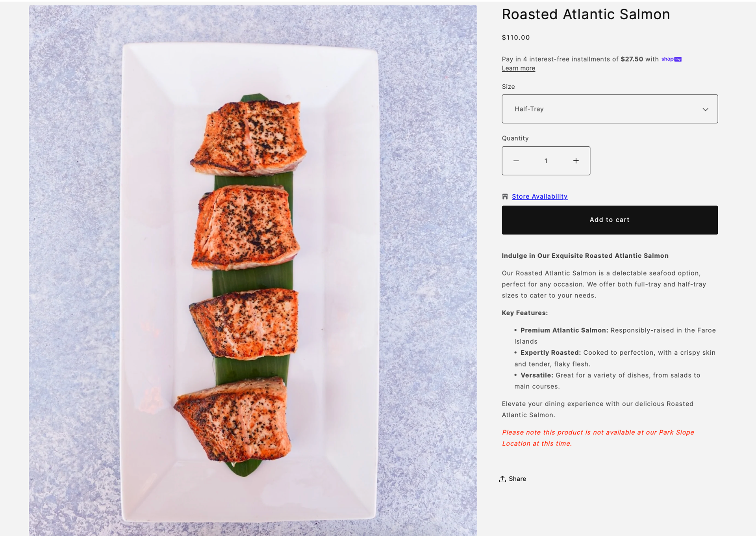The width and height of the screenshot is (756, 536).
Task: Click the red Park Slope availability notice
Action: (x=598, y=438)
